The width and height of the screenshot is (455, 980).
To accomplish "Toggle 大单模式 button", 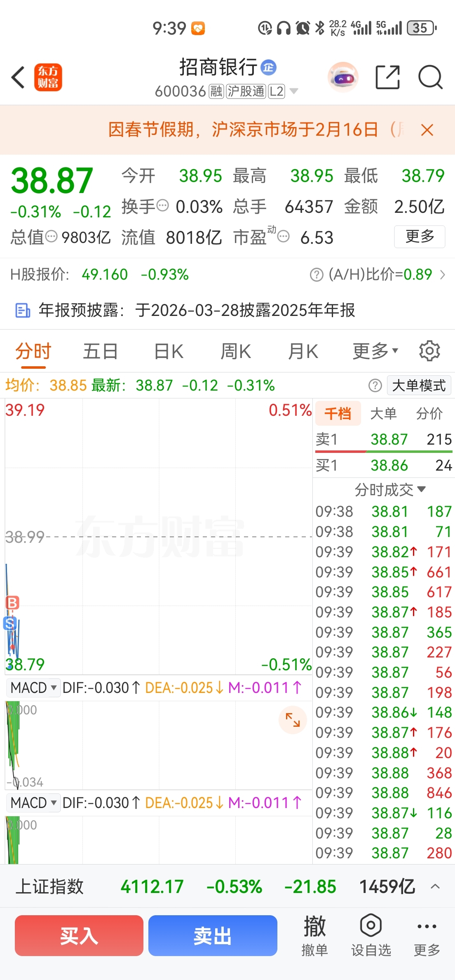I will [419, 386].
